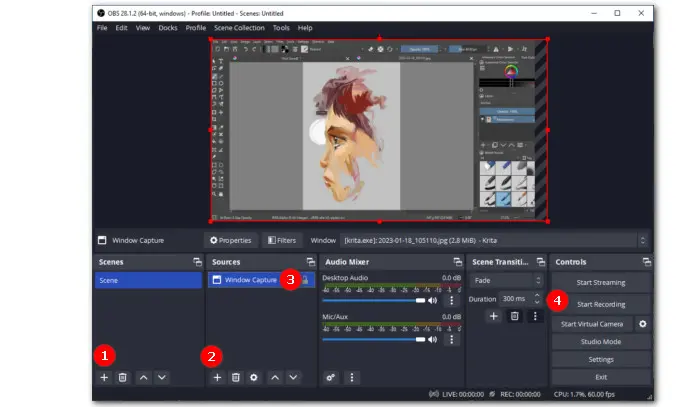This screenshot has width=700, height=407.
Task: Remove the scene transition with the trash icon
Action: [514, 316]
